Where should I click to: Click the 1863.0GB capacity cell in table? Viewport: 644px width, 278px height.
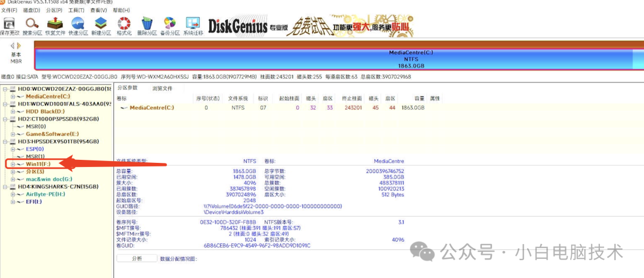pos(413,108)
